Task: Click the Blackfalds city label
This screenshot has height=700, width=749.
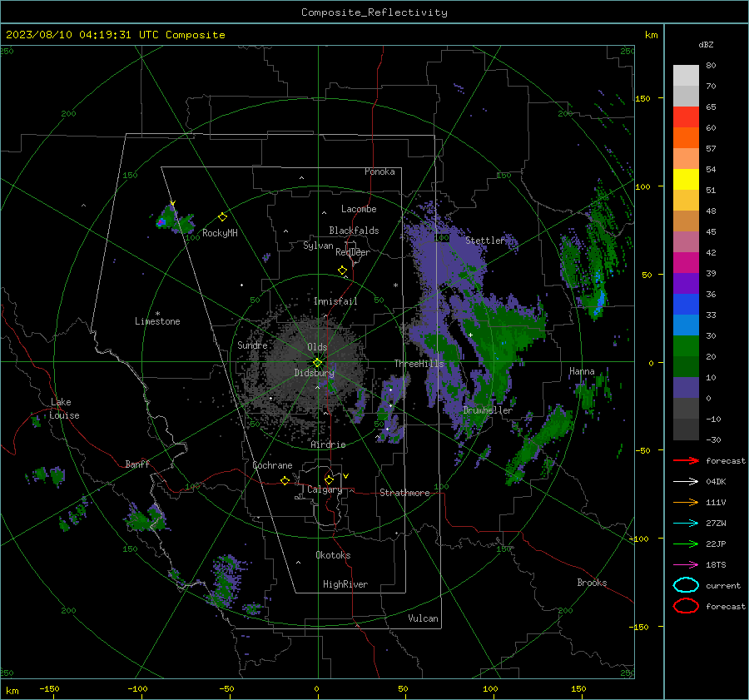Action: tap(354, 231)
